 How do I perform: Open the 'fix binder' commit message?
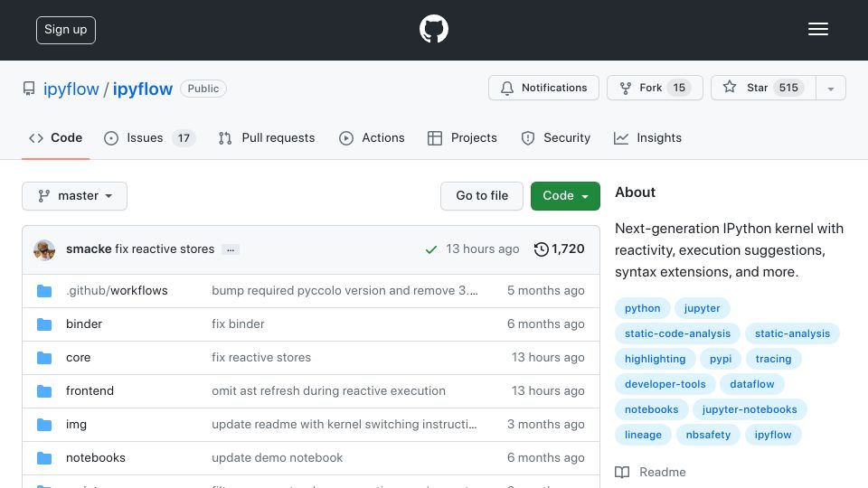coord(238,324)
